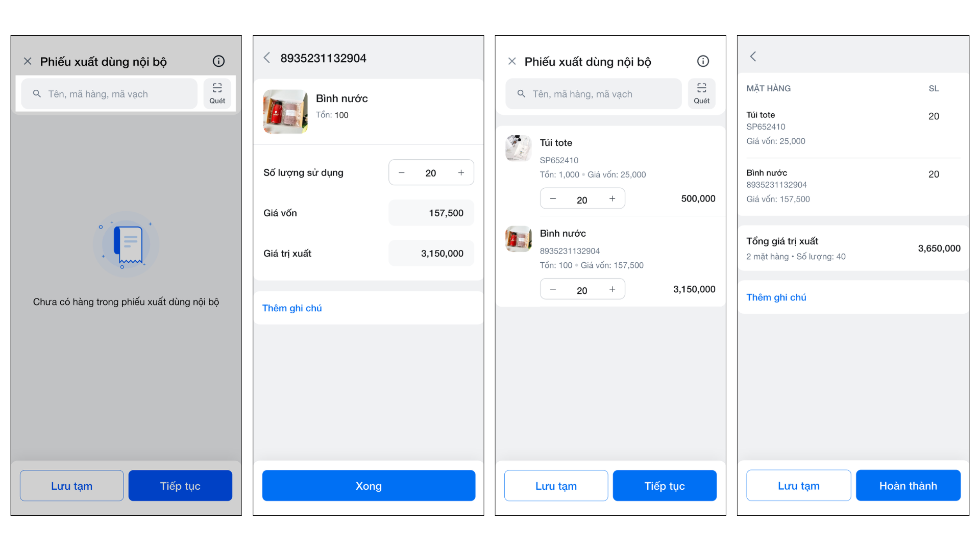The height and width of the screenshot is (551, 980).
Task: Tap Quét scanner icon on third screen
Action: [x=701, y=93]
